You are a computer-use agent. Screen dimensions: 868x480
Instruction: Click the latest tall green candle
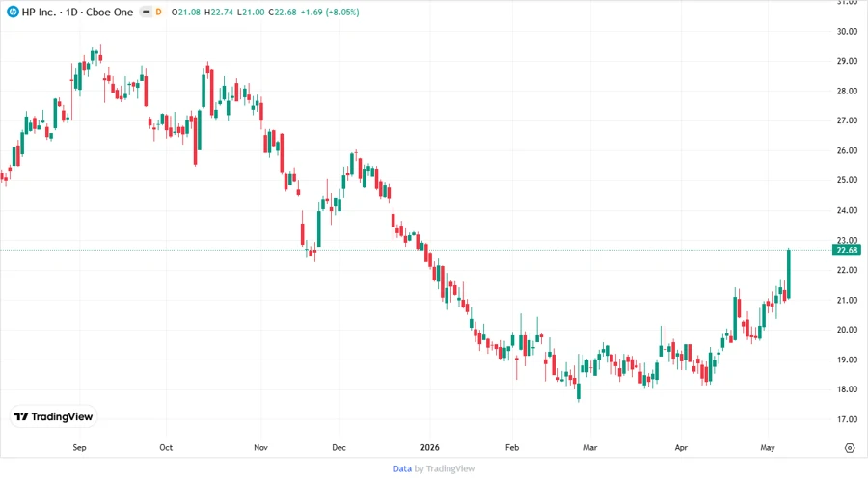click(788, 274)
